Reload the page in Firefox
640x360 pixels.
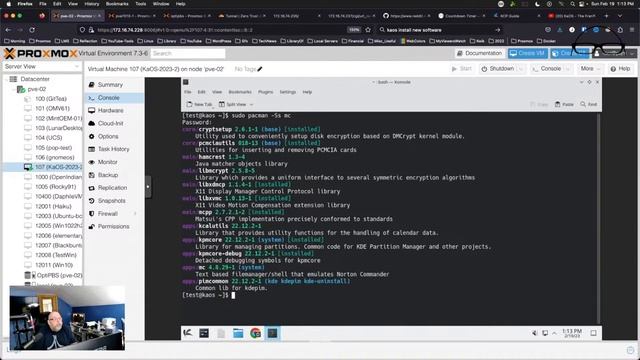point(32,30)
